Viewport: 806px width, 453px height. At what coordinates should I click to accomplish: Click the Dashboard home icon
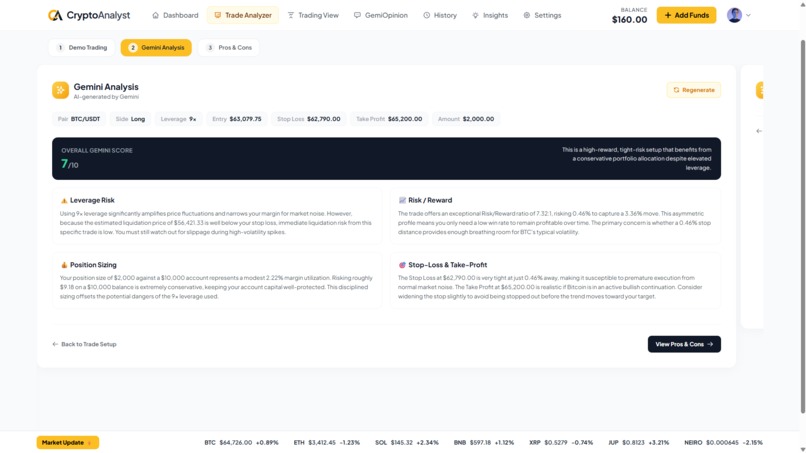pyautogui.click(x=155, y=15)
